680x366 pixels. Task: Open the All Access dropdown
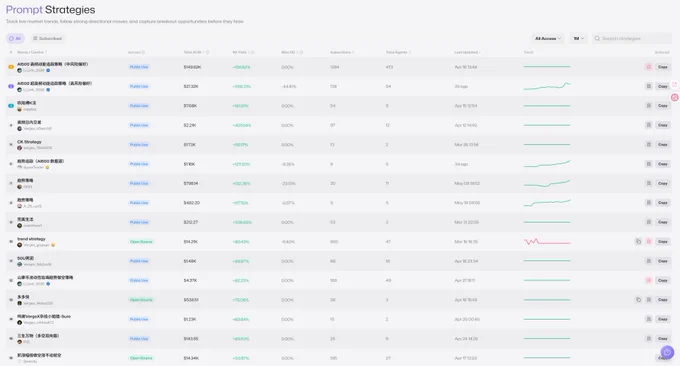coord(547,39)
